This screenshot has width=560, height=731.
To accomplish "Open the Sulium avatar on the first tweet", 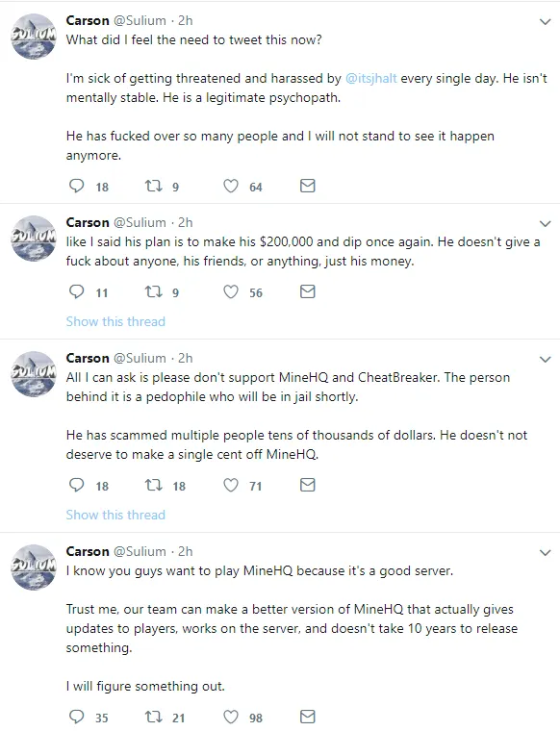I will [34, 37].
